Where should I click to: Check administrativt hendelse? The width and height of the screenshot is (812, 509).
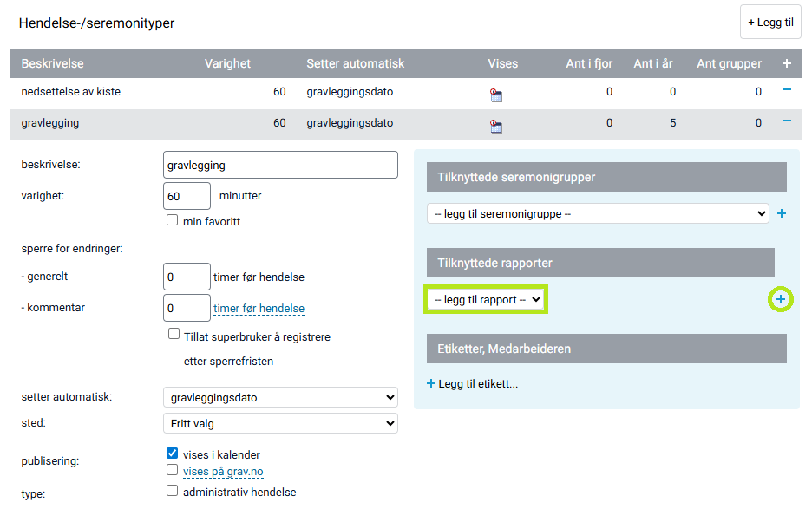pyautogui.click(x=170, y=488)
